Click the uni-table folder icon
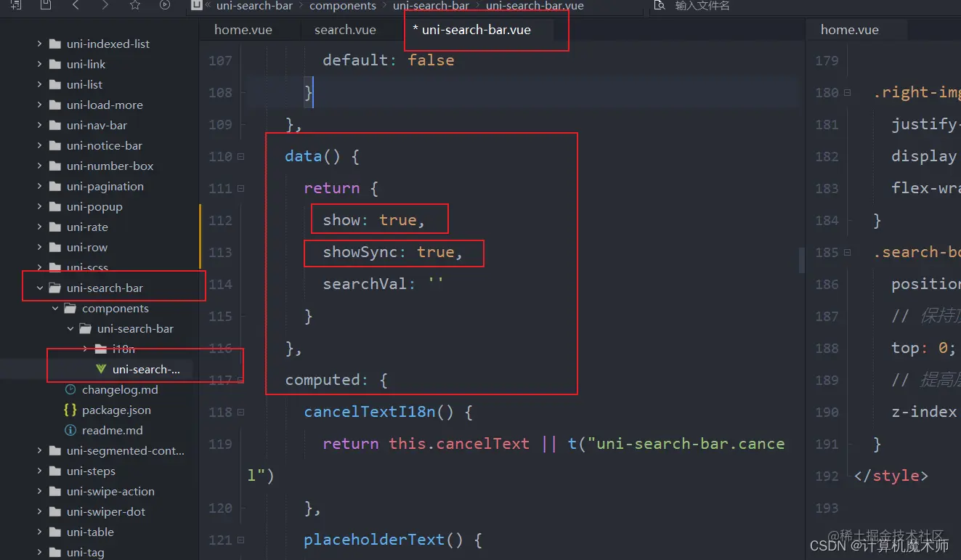Screen dimensions: 961x560 (x=54, y=532)
